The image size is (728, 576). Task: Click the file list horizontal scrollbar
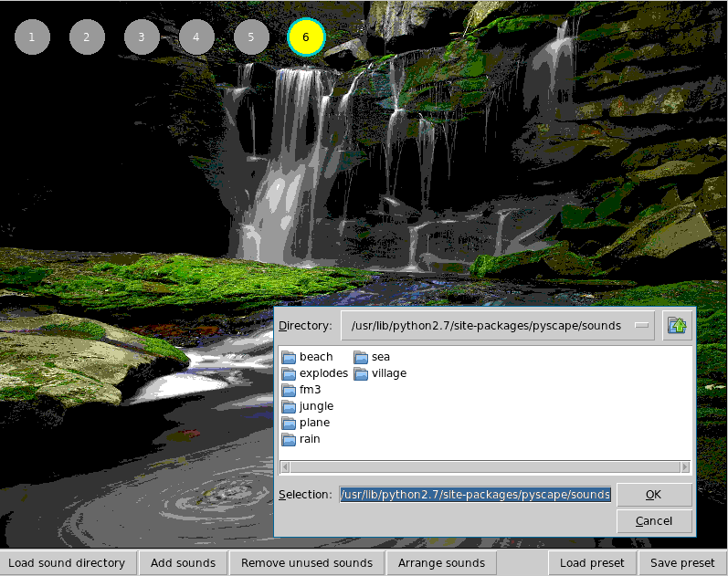click(x=484, y=466)
